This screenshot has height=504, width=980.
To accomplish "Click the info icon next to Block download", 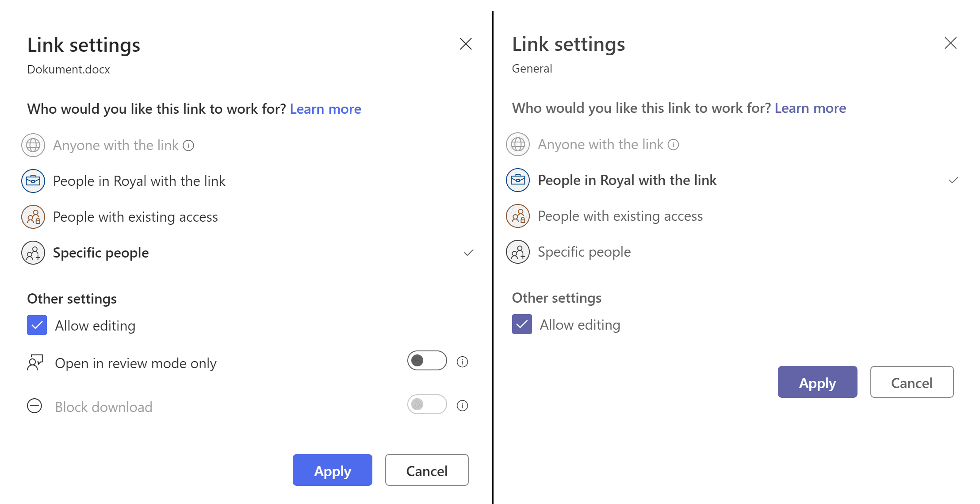I will (462, 405).
